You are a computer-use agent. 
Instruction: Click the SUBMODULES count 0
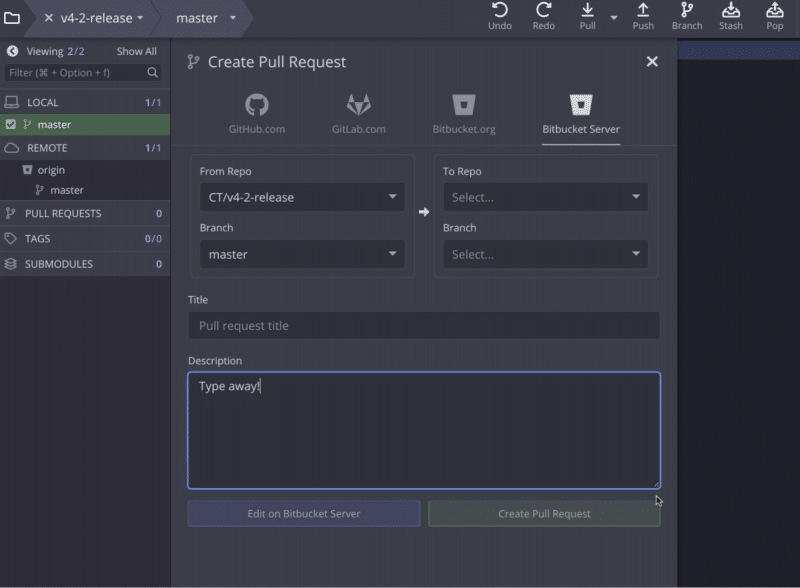pos(159,264)
